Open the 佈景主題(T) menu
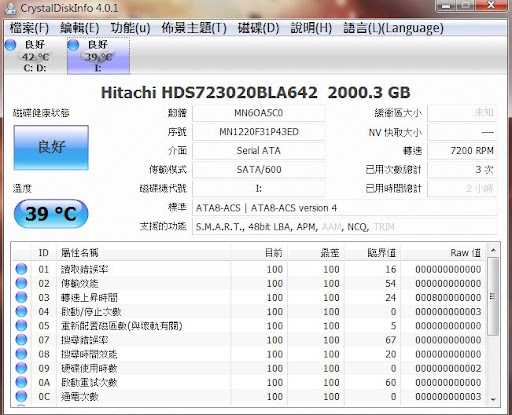The width and height of the screenshot is (512, 415). (x=194, y=28)
